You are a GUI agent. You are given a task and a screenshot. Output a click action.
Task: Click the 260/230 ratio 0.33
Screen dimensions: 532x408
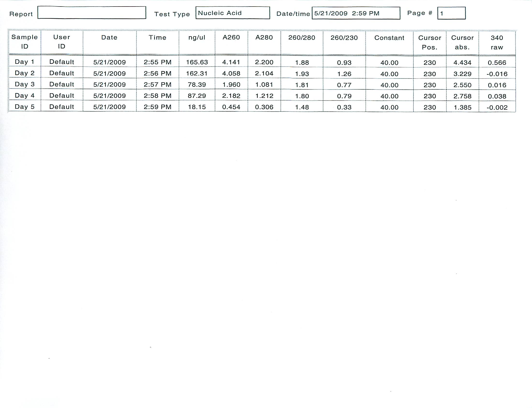tap(344, 107)
